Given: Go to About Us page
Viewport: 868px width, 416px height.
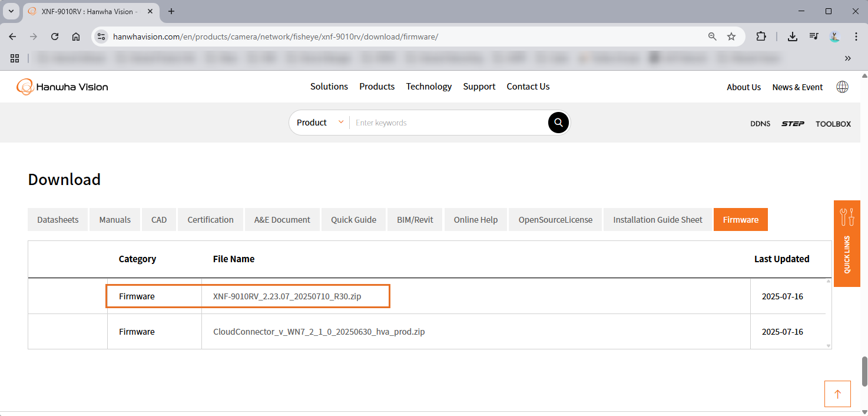Looking at the screenshot, I should tap(744, 87).
